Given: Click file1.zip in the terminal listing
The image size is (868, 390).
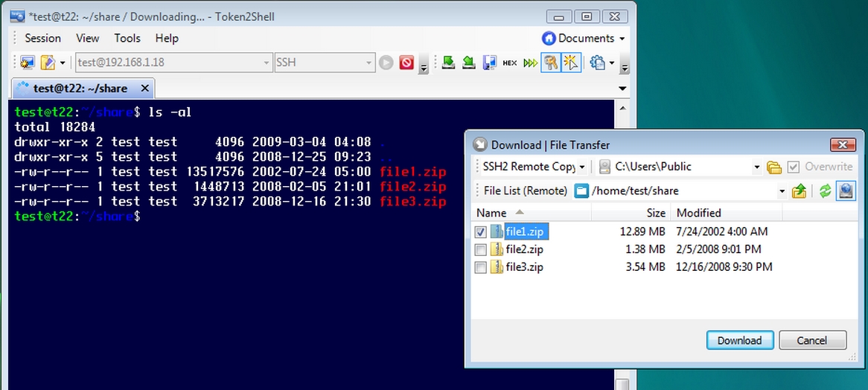Looking at the screenshot, I should (x=413, y=171).
